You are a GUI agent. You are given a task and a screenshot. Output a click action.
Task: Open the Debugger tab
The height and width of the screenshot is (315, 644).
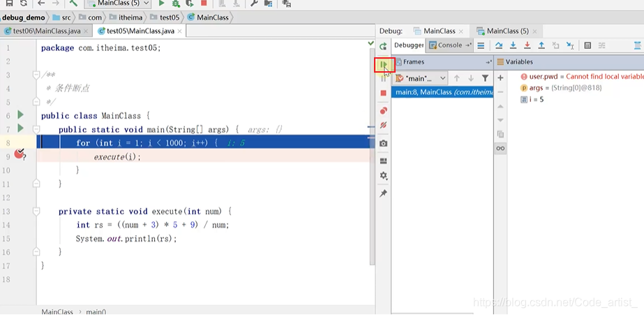pos(409,45)
